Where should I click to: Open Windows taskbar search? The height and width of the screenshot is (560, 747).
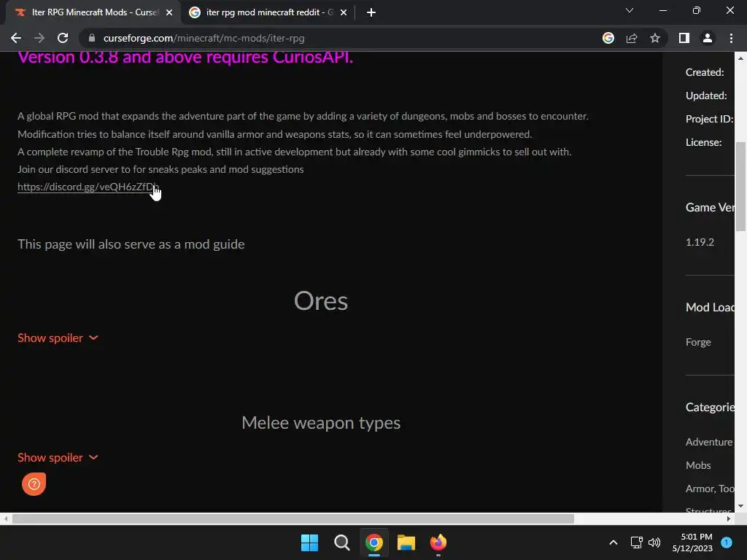pyautogui.click(x=341, y=542)
